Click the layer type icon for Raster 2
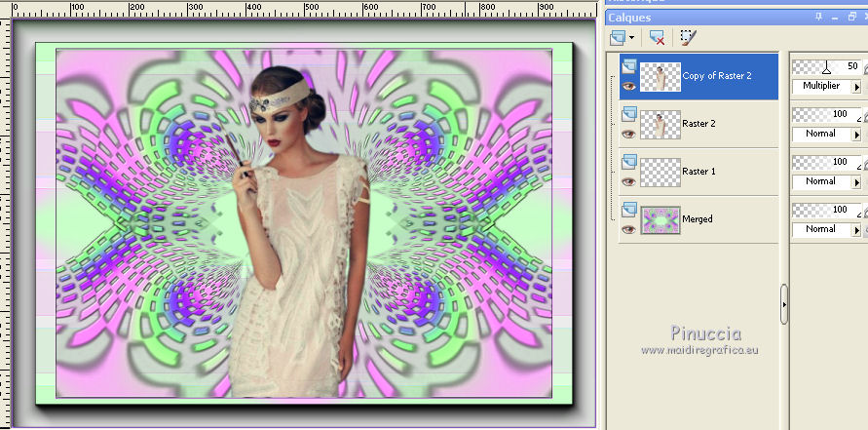This screenshot has height=430, width=868. pyautogui.click(x=628, y=114)
